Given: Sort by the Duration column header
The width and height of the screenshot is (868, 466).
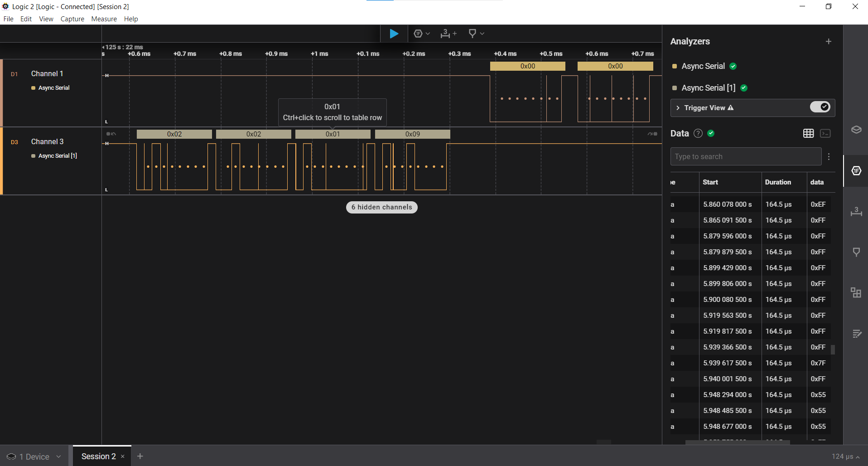Looking at the screenshot, I should pyautogui.click(x=778, y=182).
